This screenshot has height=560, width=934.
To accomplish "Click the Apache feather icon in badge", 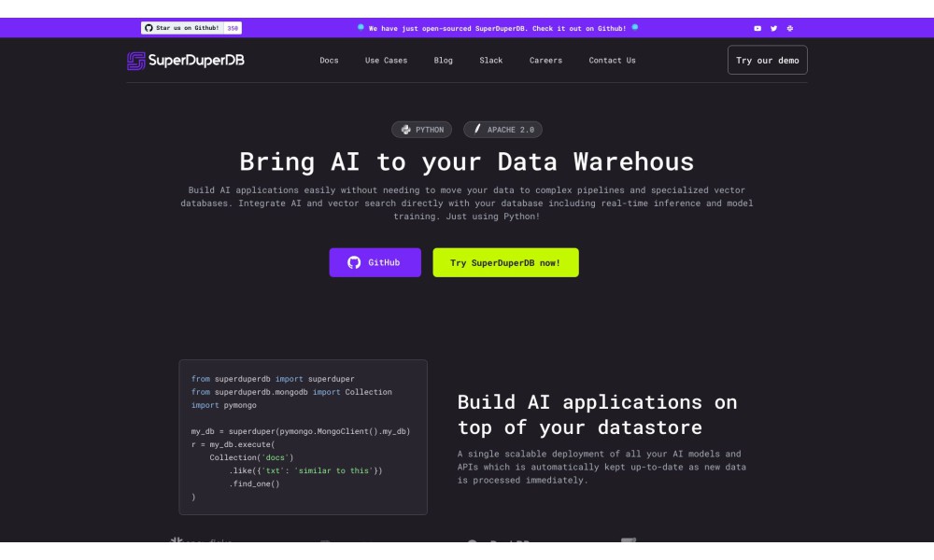I will tap(477, 129).
